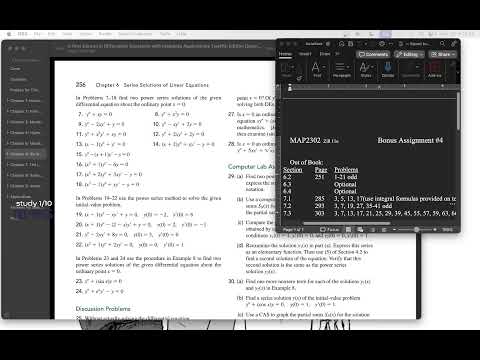Select Chapter 5 outline entry
480x360 pixels.
pyautogui.click(x=25, y=143)
